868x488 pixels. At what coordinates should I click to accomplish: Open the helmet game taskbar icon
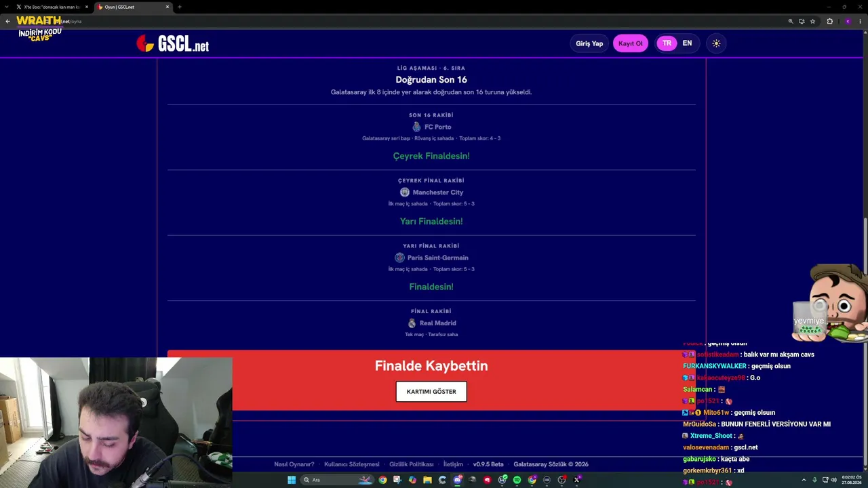472,480
